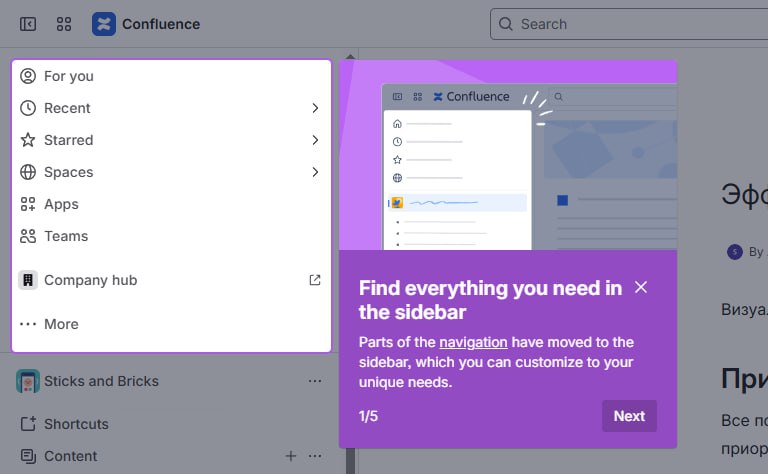Open the Apps menu item
Image resolution: width=768 pixels, height=474 pixels.
[x=171, y=204]
